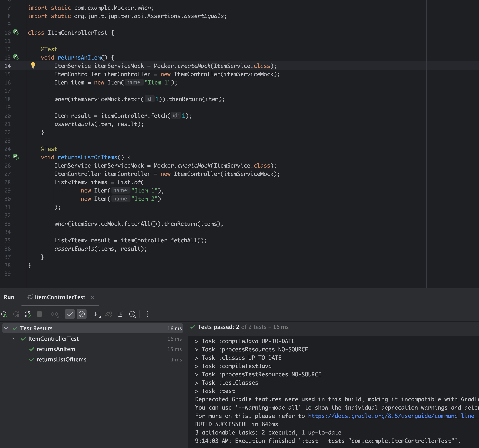Toggle Show Passed checkmark filter
479x448 pixels.
(x=70, y=314)
